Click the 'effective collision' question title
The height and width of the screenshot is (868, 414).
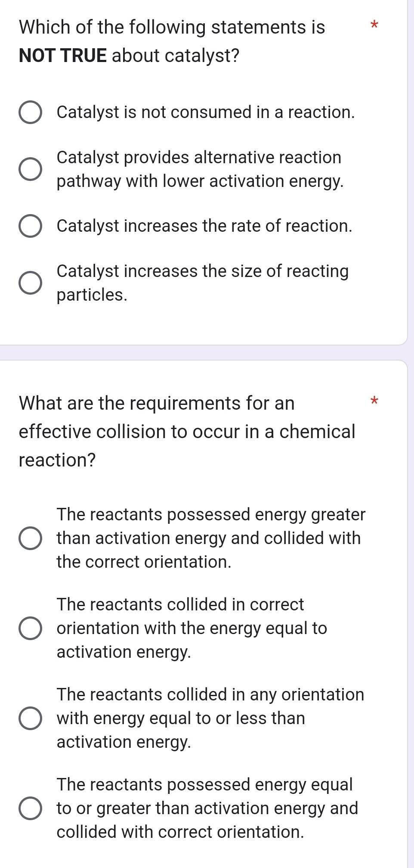point(187,432)
